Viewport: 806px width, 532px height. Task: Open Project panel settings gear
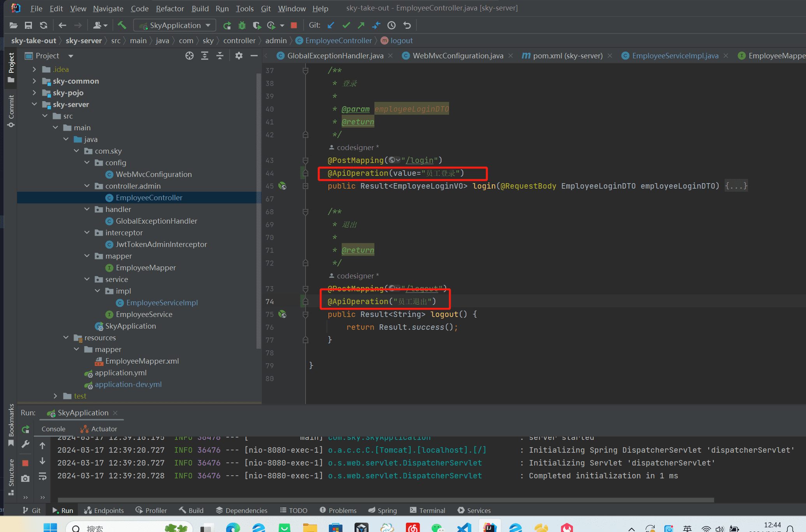pos(239,56)
